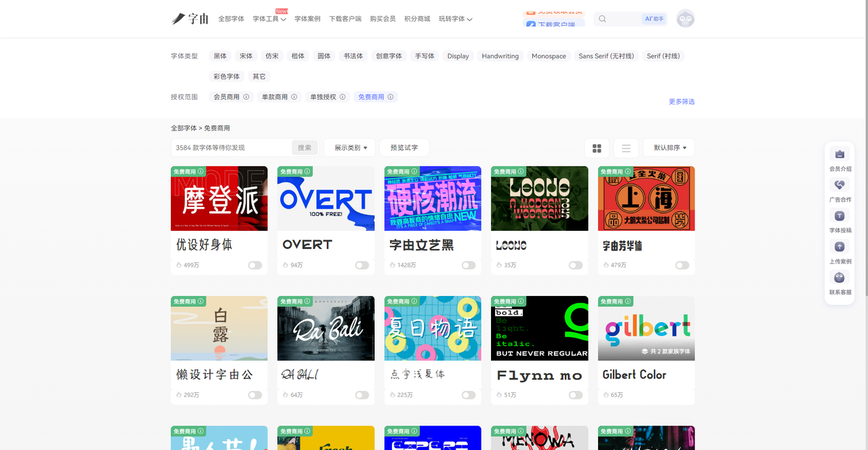The height and width of the screenshot is (450, 868).
Task: Toggle the switch on 优设好身体 card
Action: [255, 265]
